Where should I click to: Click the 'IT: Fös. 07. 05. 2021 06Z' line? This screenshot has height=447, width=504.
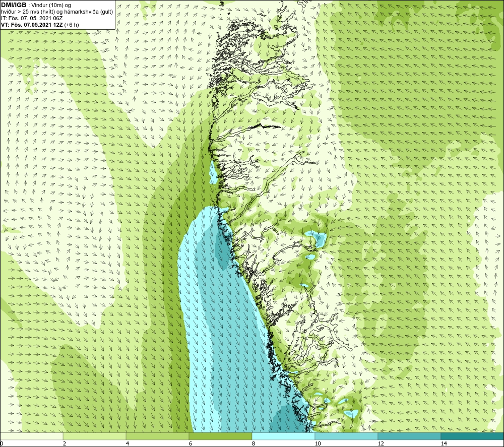32,18
